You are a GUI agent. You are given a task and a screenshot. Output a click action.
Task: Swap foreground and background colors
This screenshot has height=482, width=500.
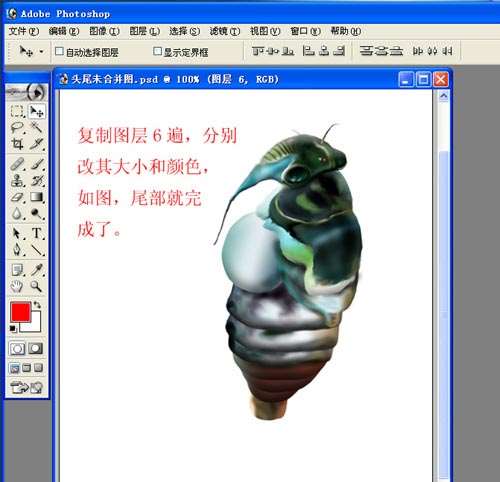[x=37, y=304]
